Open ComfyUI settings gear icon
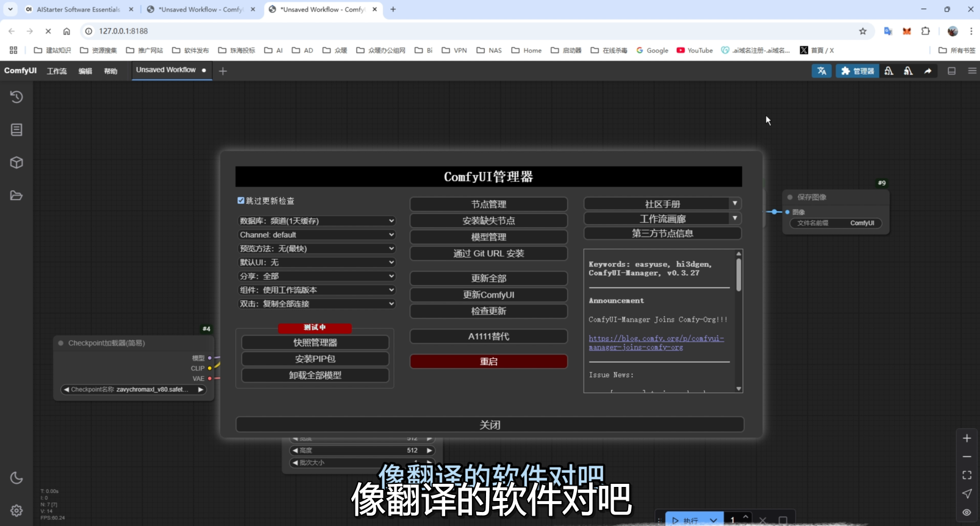 tap(16, 511)
